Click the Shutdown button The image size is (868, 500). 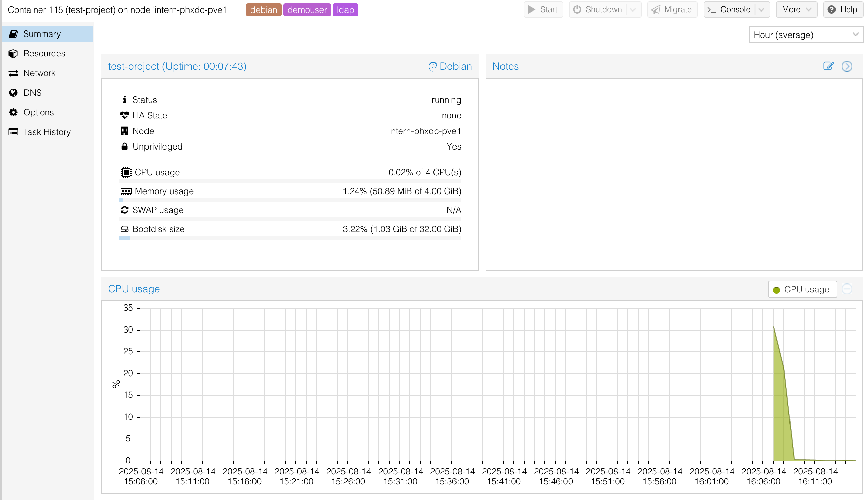coord(599,9)
